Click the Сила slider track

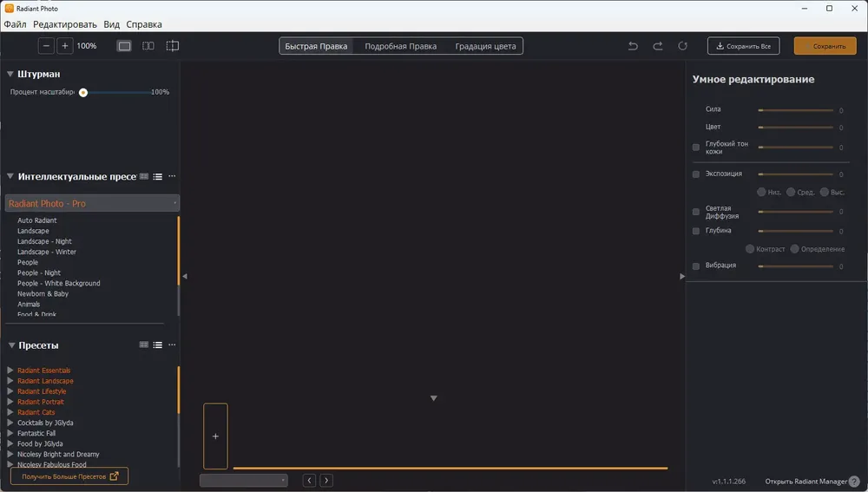click(x=795, y=111)
